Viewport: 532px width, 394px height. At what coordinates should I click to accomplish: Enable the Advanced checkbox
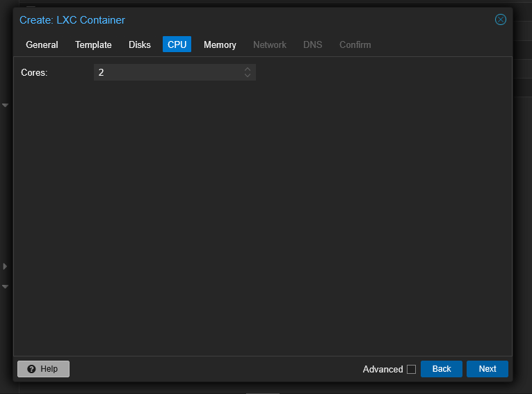click(x=411, y=369)
